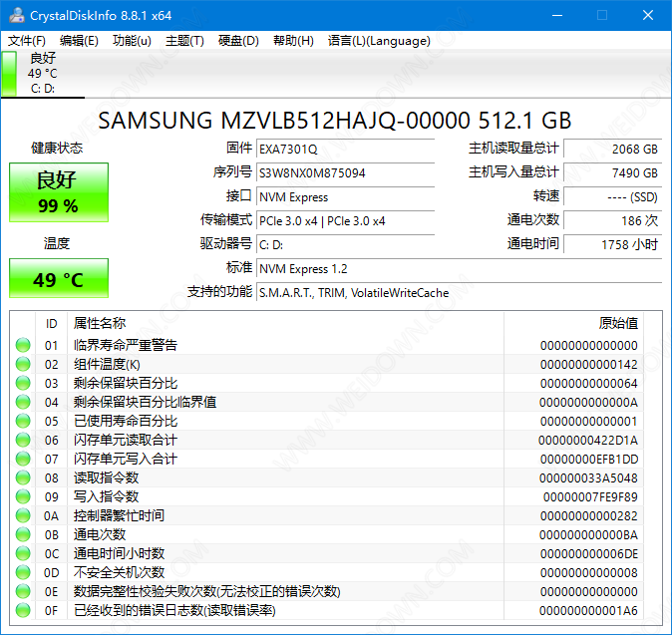Click the host writes total 7490 GB

(x=613, y=172)
